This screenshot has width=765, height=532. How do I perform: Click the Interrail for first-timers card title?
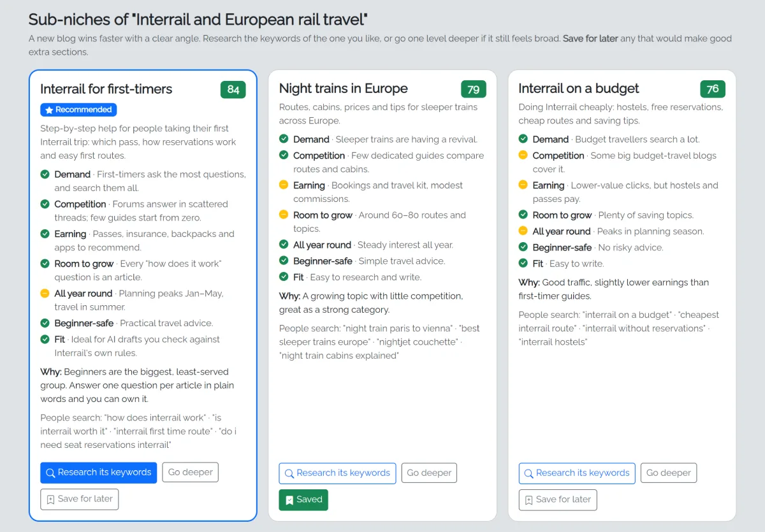point(106,89)
